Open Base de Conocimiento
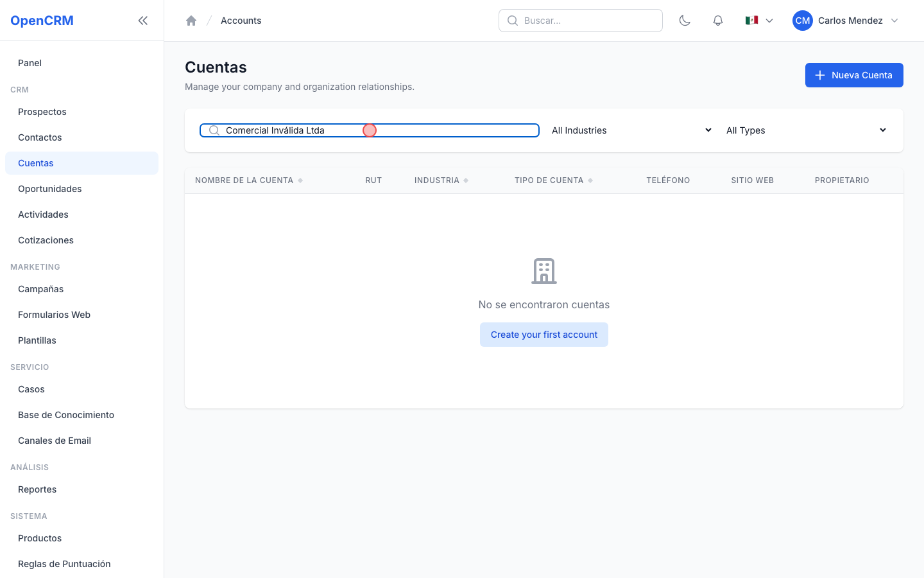The width and height of the screenshot is (924, 578). pos(81,415)
